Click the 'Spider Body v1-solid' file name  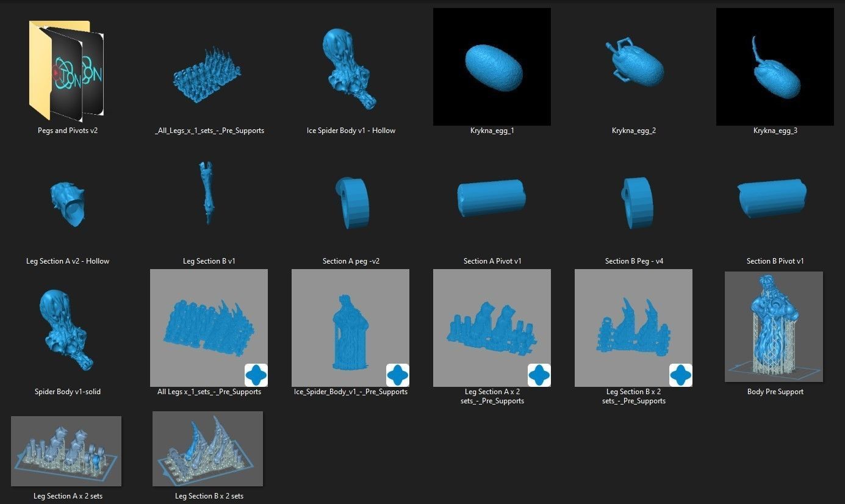tap(68, 392)
